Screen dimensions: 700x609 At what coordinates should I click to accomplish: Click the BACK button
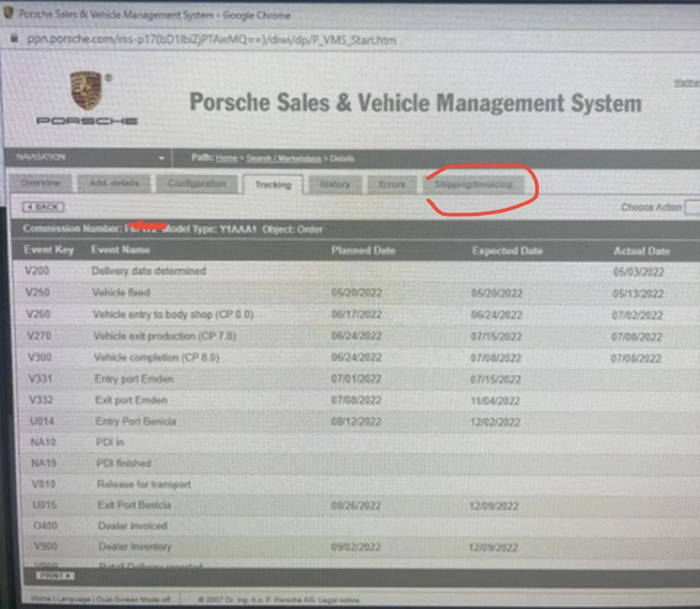coord(43,207)
